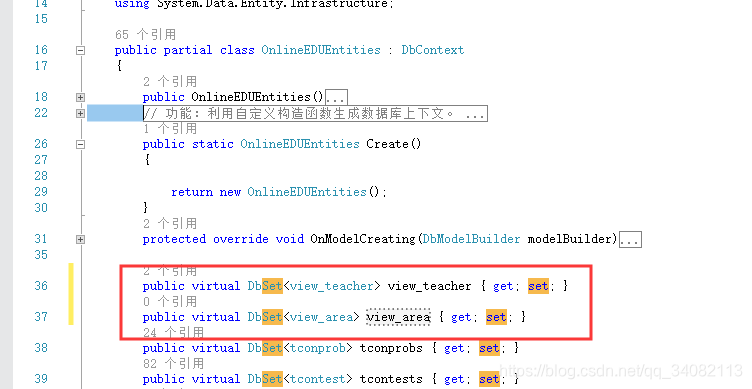Screen dimensions: 752x389
Task: Expand the OnlineEDUEntities() constructor at line 18
Action: (x=81, y=97)
